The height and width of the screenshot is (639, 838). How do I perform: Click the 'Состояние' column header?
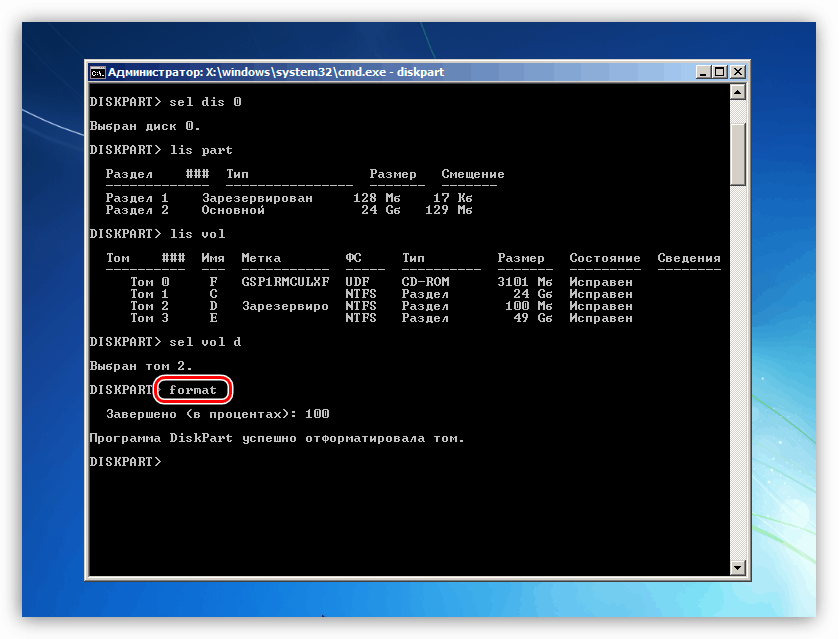pyautogui.click(x=604, y=258)
